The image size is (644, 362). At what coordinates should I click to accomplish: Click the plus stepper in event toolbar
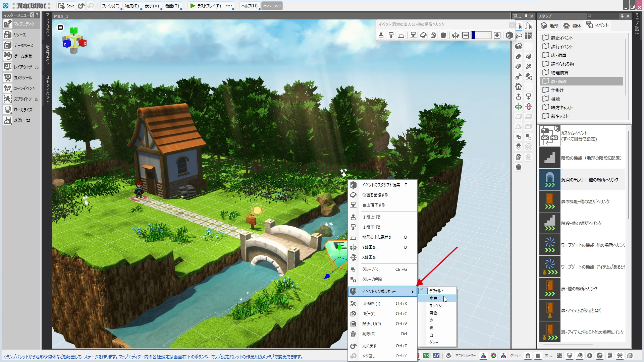click(497, 35)
